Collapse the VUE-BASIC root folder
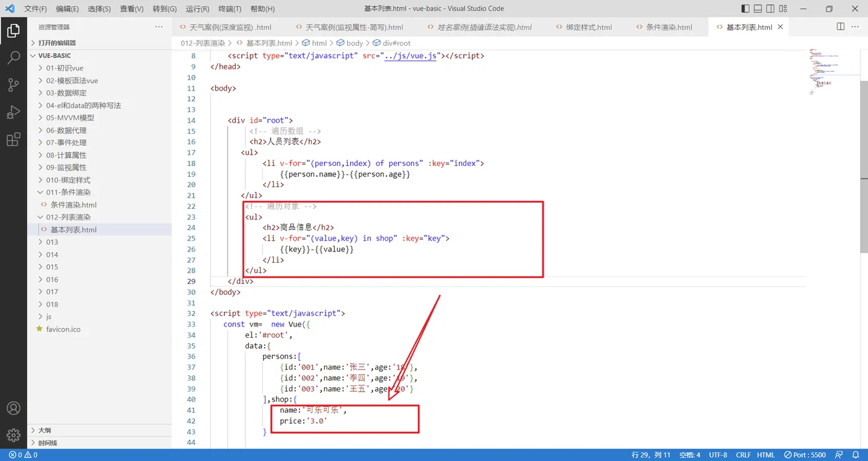Viewport: 868px width, 461px height. pos(99,55)
